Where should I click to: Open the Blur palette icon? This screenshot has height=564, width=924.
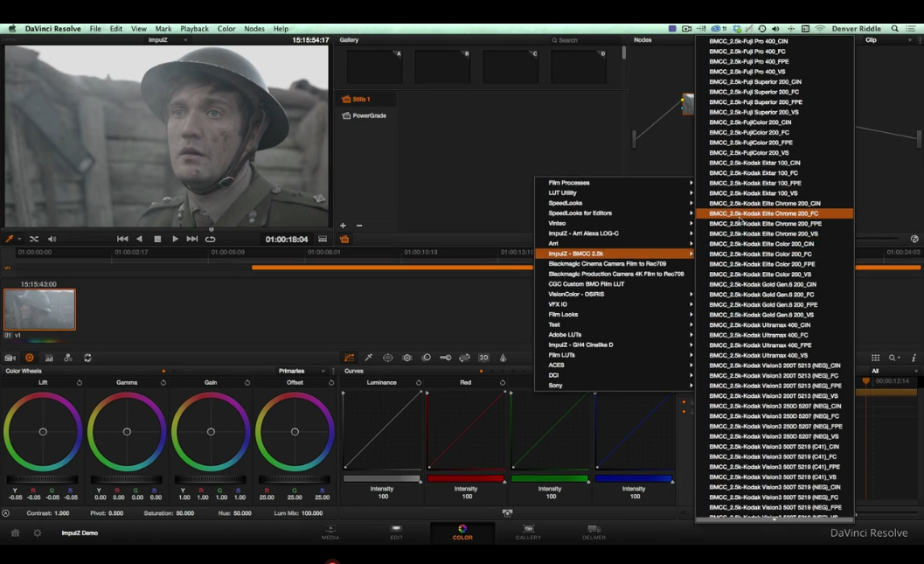pyautogui.click(x=427, y=358)
